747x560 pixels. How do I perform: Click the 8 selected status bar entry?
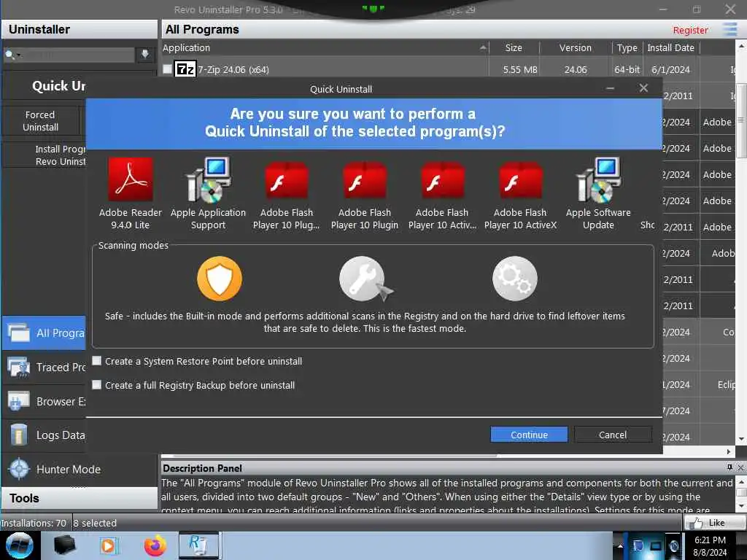[95, 523]
